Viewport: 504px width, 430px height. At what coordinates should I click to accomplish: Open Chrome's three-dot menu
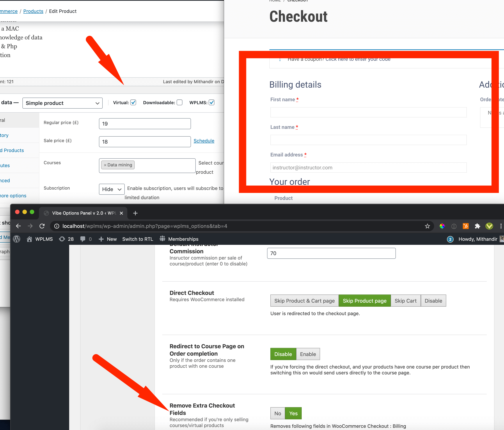click(501, 226)
